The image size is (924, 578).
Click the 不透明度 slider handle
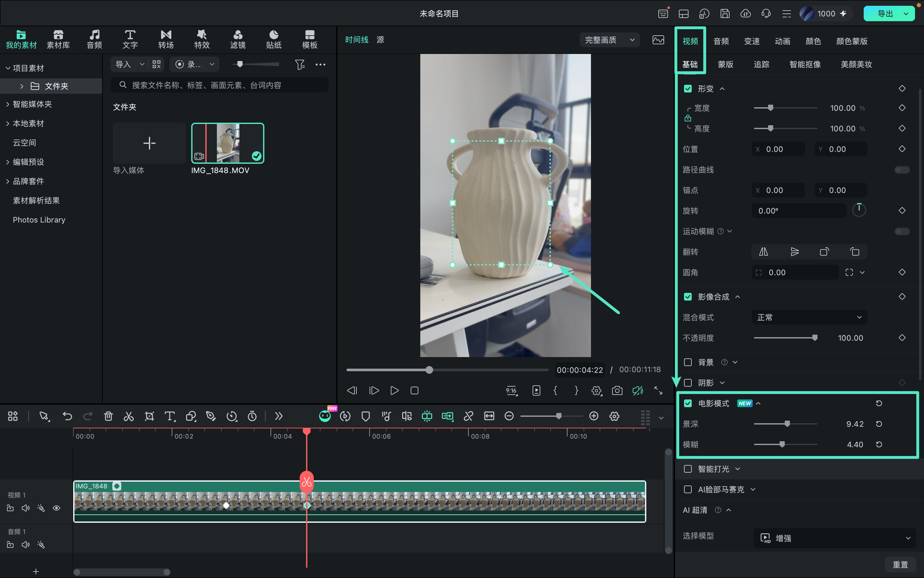tap(815, 338)
